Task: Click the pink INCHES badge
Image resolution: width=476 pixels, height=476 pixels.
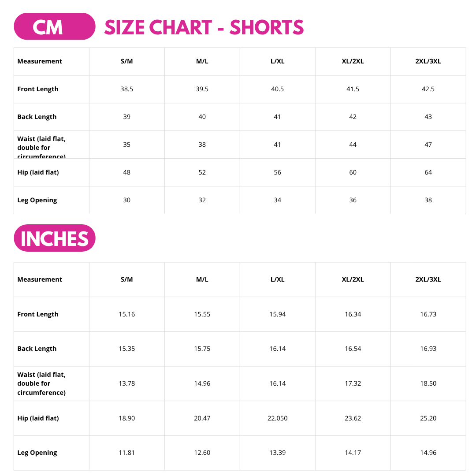Action: tap(55, 238)
